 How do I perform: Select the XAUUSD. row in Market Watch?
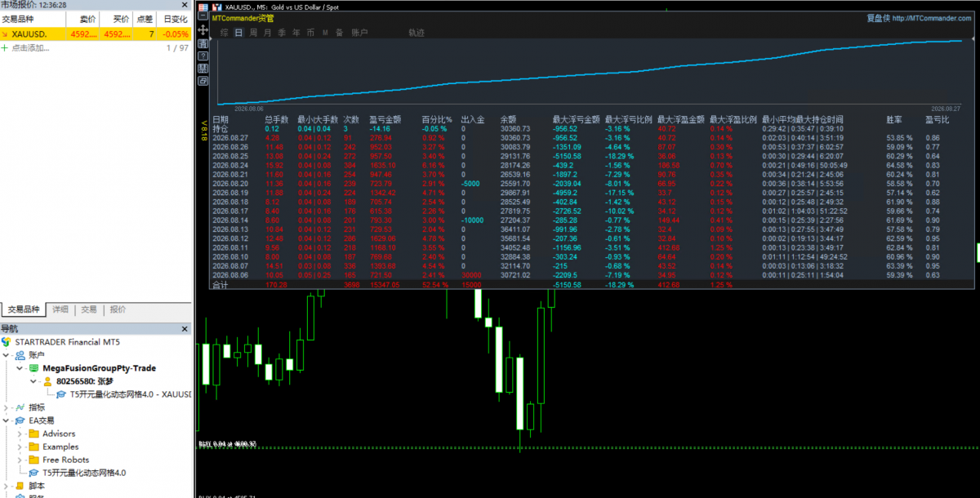coord(96,34)
